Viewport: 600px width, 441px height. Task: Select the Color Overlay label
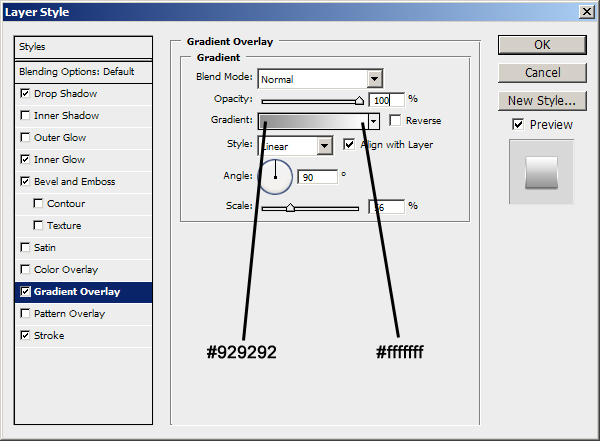click(66, 270)
